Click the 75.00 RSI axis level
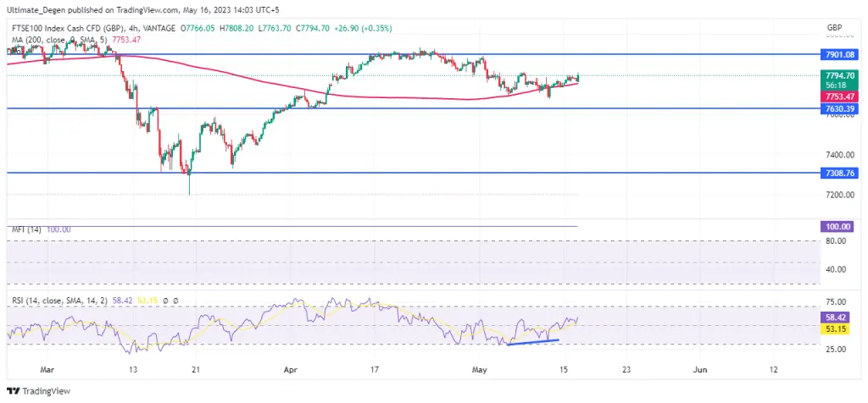The height and width of the screenshot is (403, 868). coord(836,302)
